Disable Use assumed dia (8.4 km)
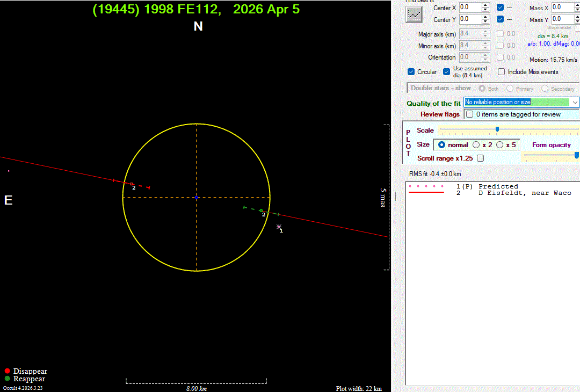 click(447, 72)
